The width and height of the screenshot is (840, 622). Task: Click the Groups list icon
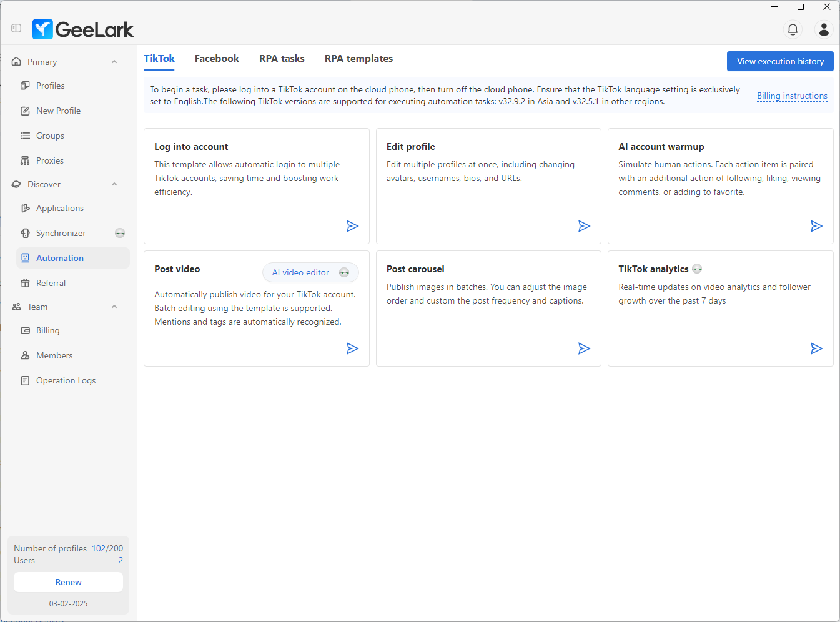25,136
